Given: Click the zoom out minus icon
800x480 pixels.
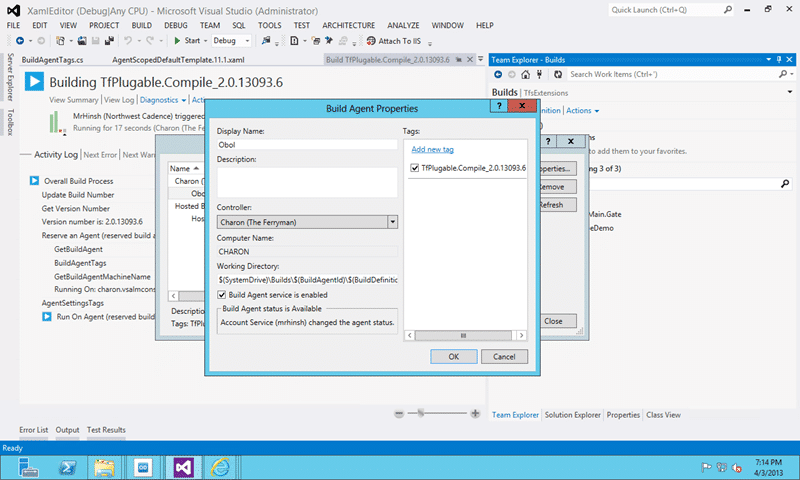Looking at the screenshot, I should (399, 414).
